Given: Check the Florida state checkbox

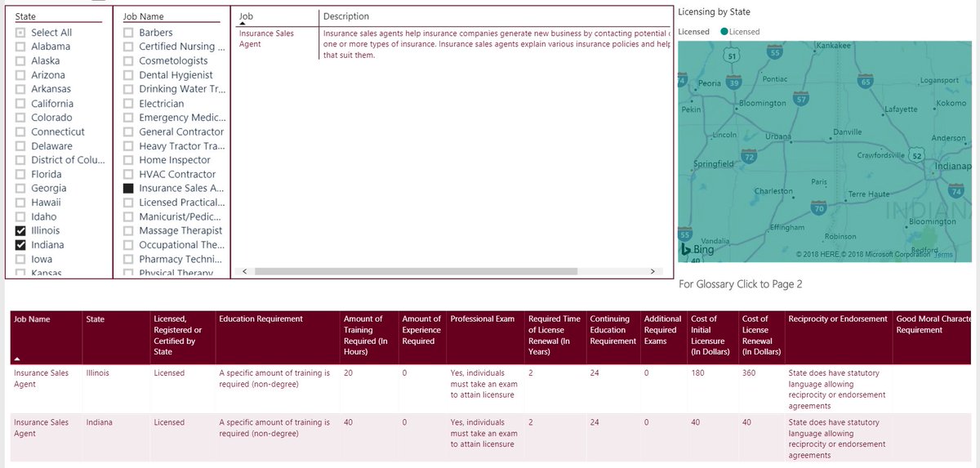Looking at the screenshot, I should point(20,174).
